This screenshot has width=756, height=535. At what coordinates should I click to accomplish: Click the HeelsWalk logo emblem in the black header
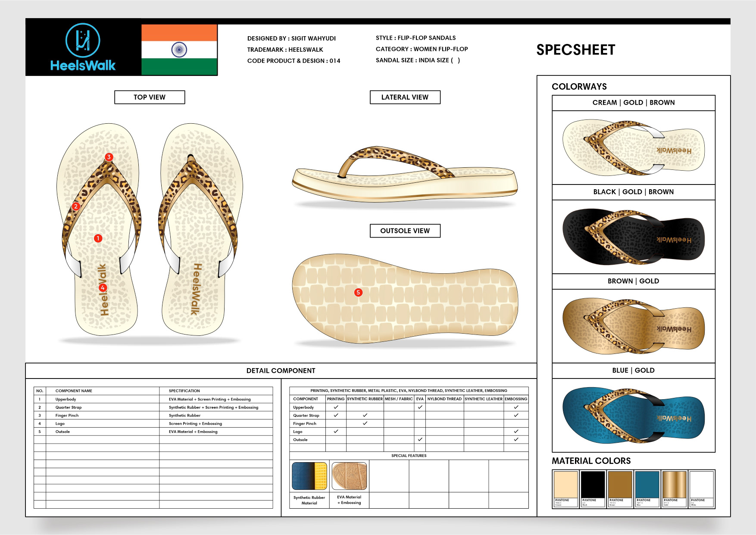coord(83,41)
